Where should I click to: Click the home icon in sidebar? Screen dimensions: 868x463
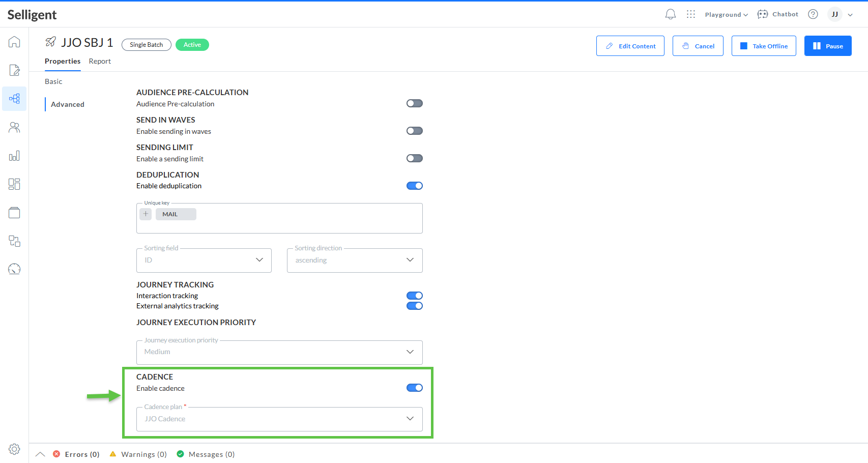(x=14, y=42)
